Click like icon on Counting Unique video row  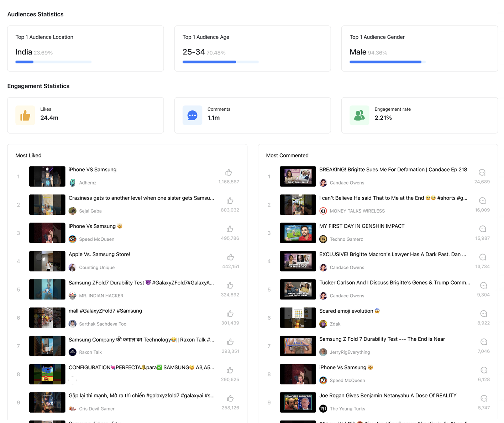click(231, 257)
